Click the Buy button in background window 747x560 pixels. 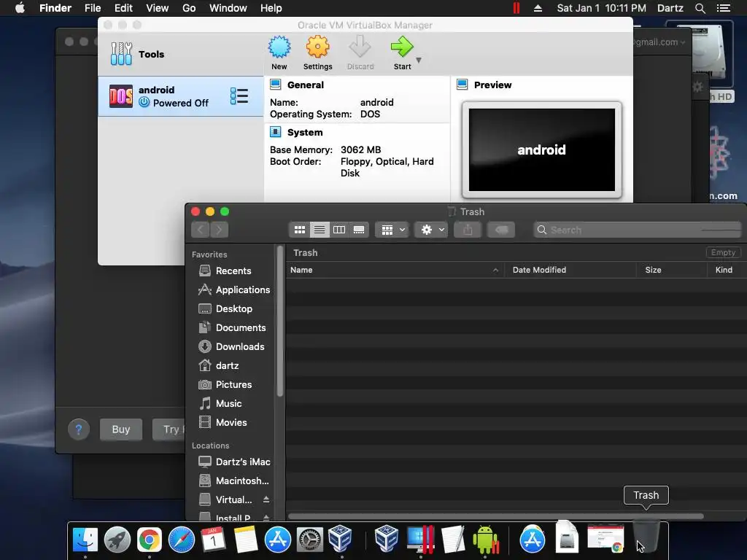[x=121, y=429]
